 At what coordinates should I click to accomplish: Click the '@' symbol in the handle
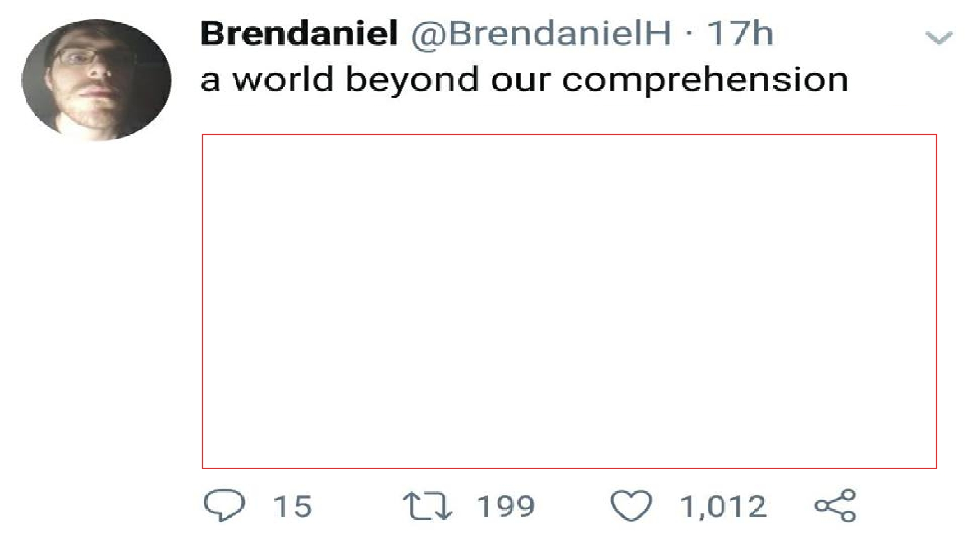click(x=429, y=35)
